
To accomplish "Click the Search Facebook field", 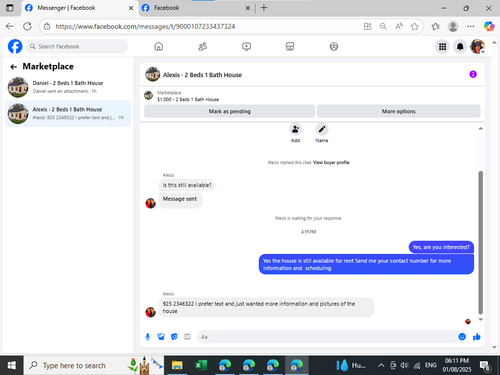I will pos(77,46).
